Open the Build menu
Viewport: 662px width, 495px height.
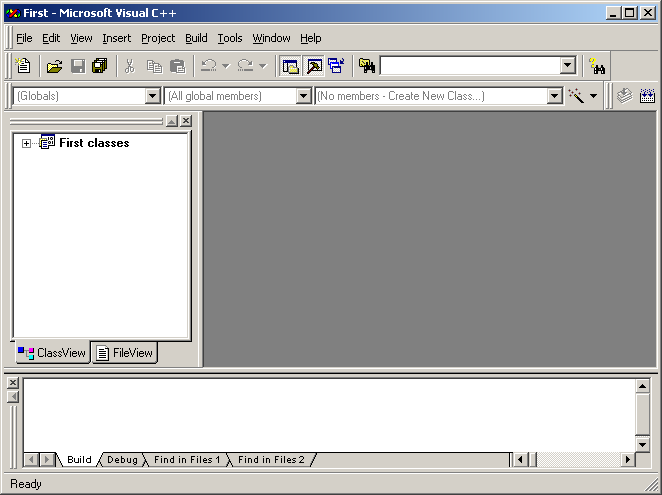[x=196, y=38]
